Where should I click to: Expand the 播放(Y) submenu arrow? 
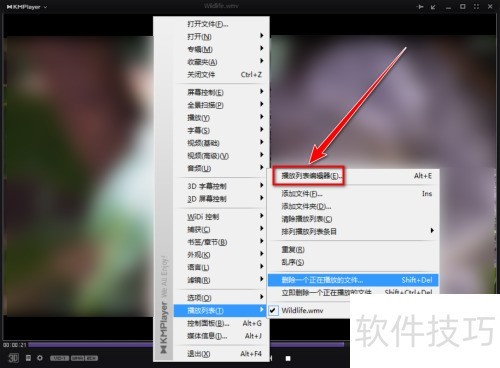[x=262, y=117]
